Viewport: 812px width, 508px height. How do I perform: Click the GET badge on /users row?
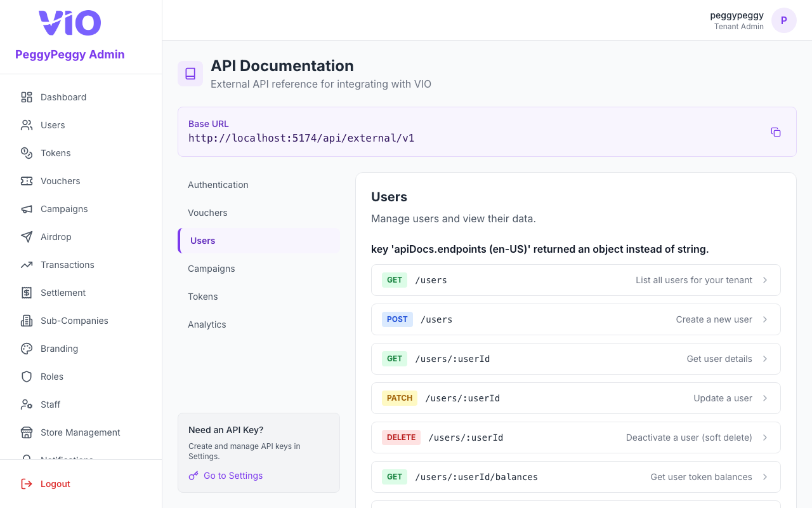pyautogui.click(x=395, y=280)
